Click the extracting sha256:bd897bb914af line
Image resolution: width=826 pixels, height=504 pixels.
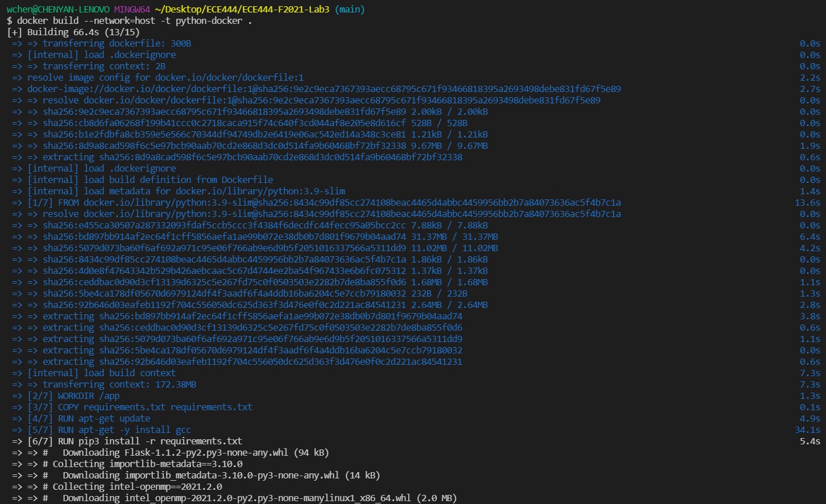click(x=236, y=316)
